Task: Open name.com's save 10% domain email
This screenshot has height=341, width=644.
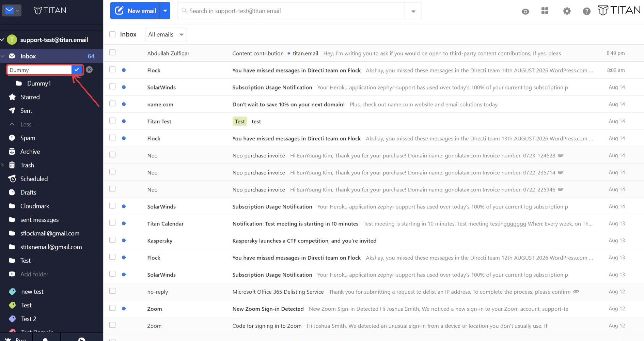Action: point(374,104)
